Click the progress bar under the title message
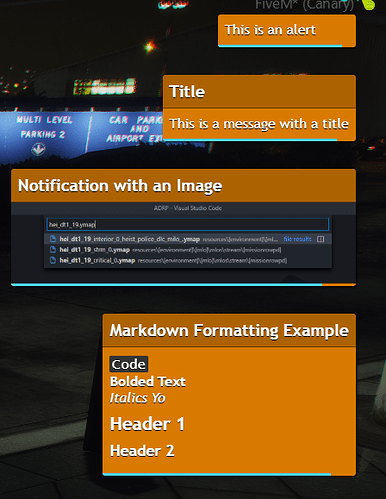 (250, 140)
